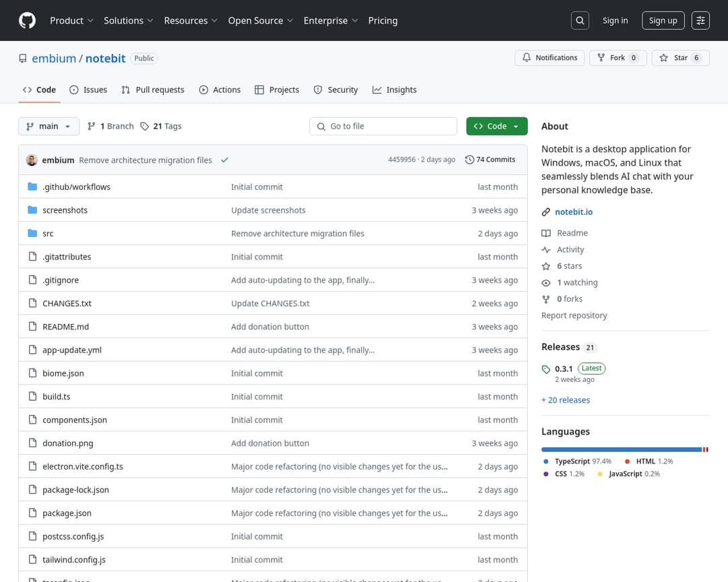The width and height of the screenshot is (728, 582).
Task: Click the history clock icon by 74 Commits
Action: 469,160
